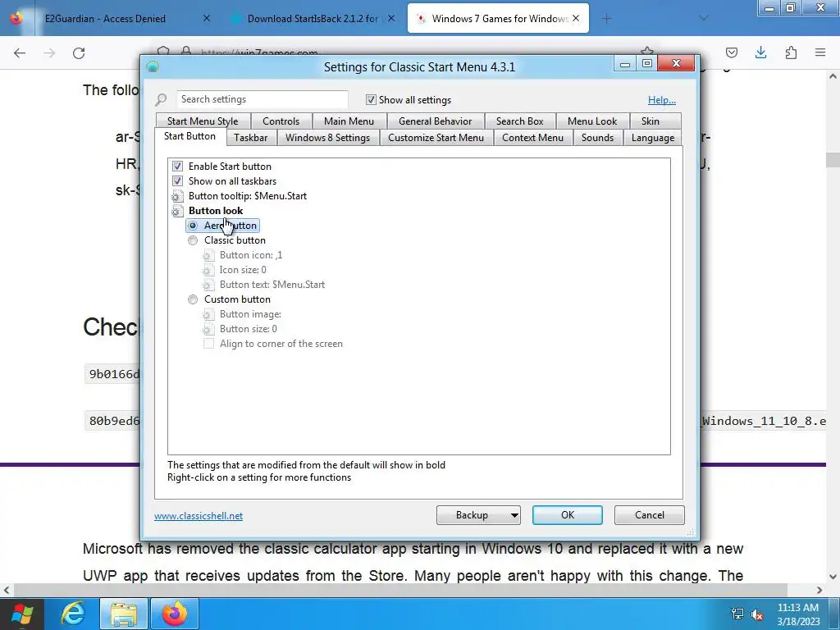Click the horizontal scrollbar right arrow
Screen dimensions: 840x630
click(x=819, y=590)
